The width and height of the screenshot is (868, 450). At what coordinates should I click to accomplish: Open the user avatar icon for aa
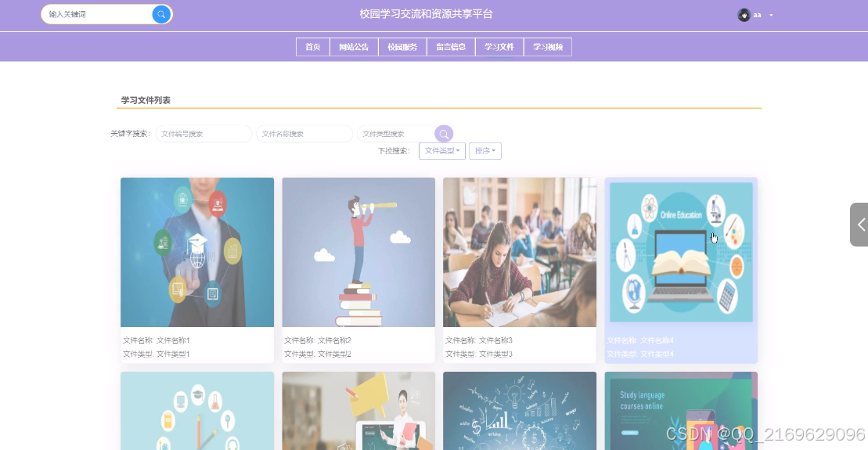tap(744, 15)
